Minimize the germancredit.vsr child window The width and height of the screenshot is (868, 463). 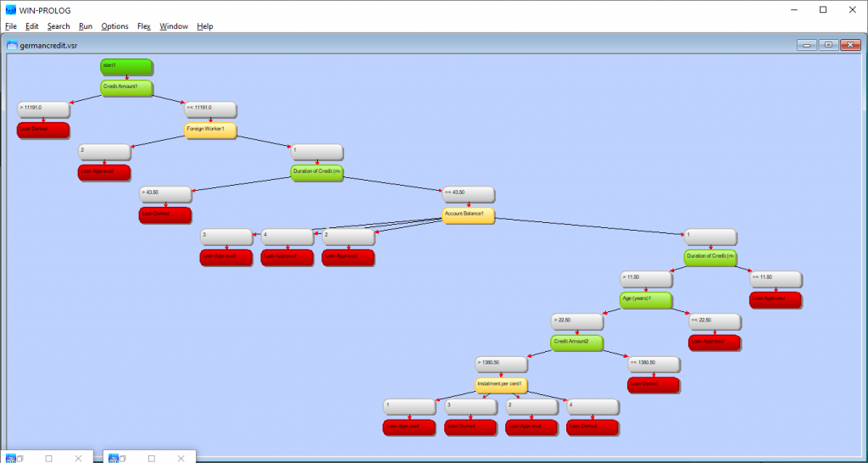[x=806, y=45]
